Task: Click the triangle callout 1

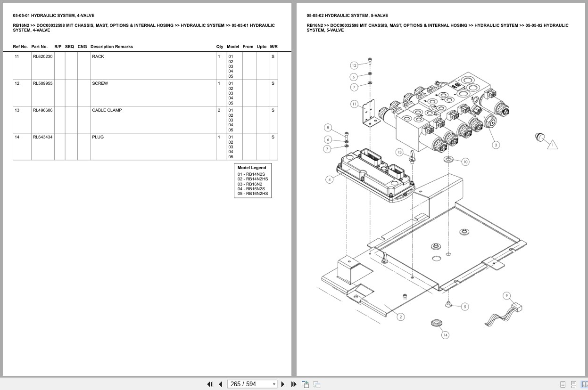Action: pyautogui.click(x=552, y=145)
